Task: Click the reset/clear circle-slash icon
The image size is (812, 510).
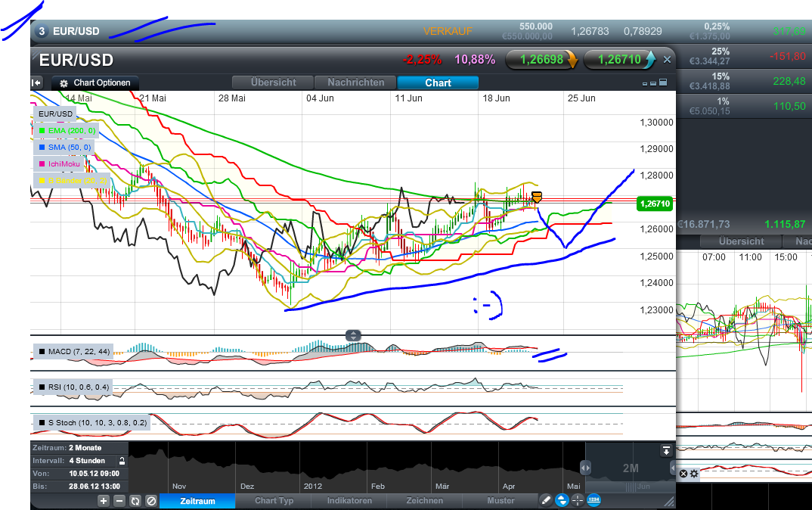Action: tap(151, 501)
